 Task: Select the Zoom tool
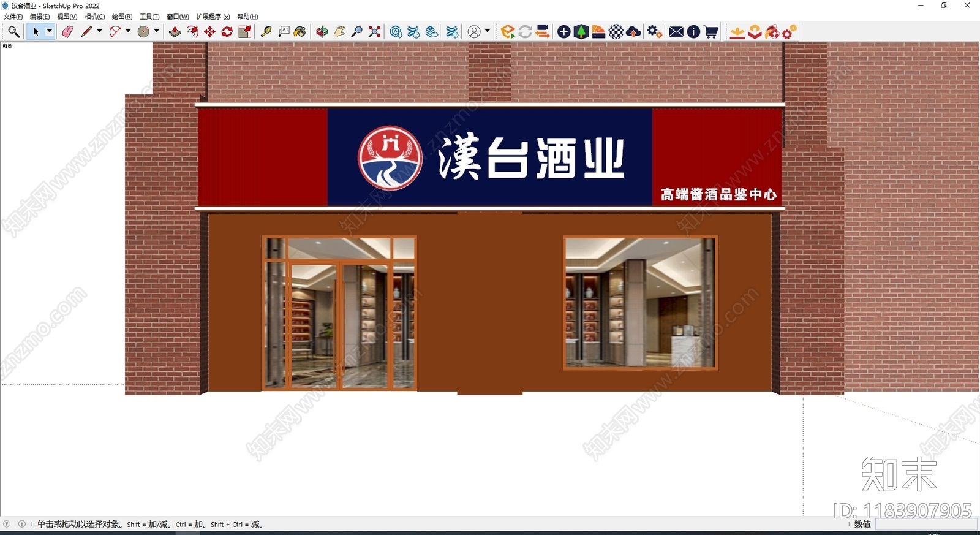[357, 32]
